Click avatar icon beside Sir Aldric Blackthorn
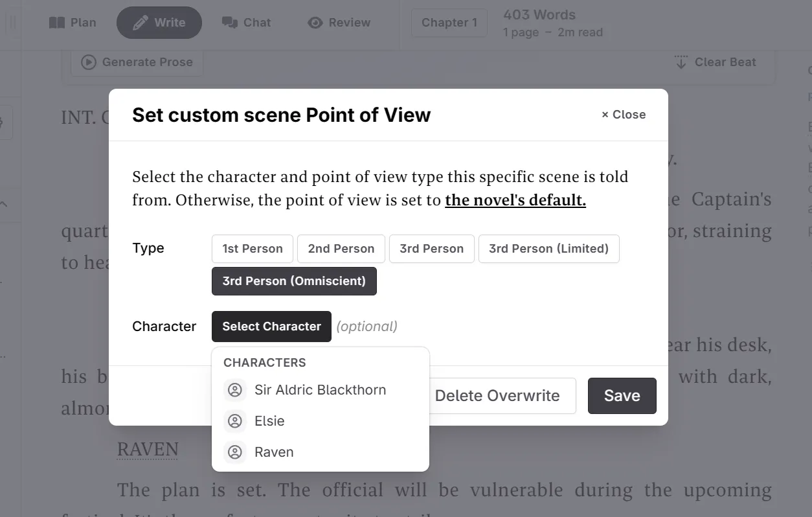 click(x=235, y=390)
